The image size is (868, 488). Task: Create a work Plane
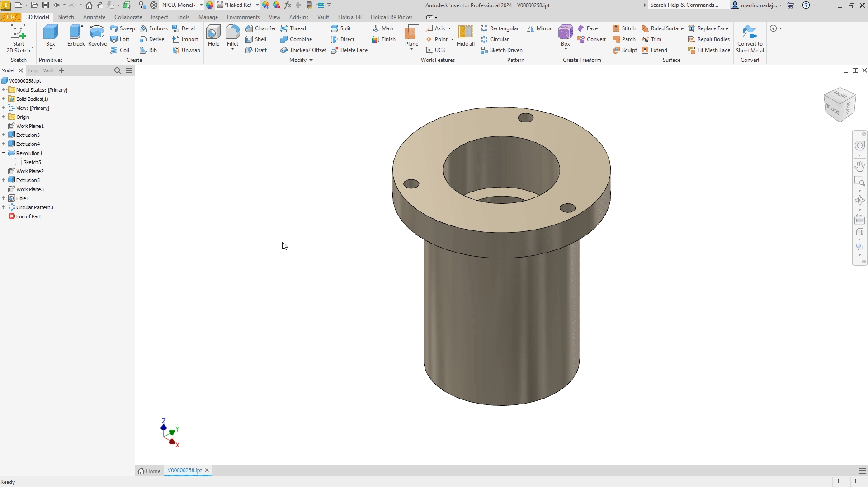tap(411, 36)
